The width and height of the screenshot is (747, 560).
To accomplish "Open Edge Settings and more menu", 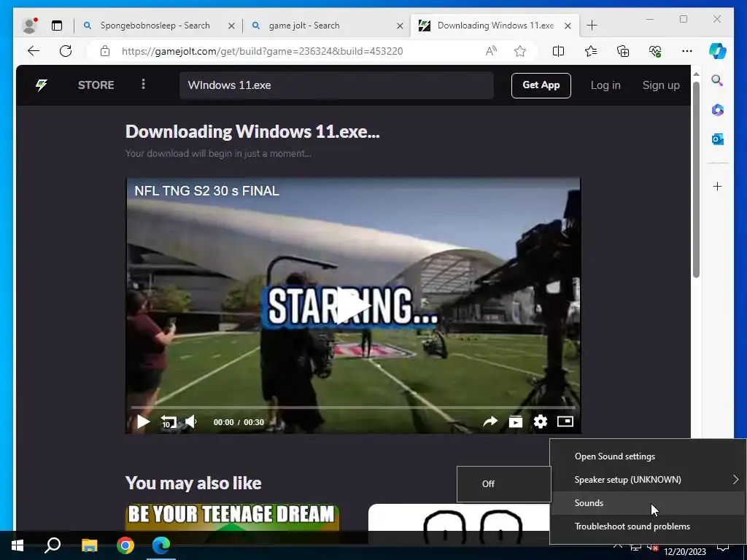I will (687, 51).
